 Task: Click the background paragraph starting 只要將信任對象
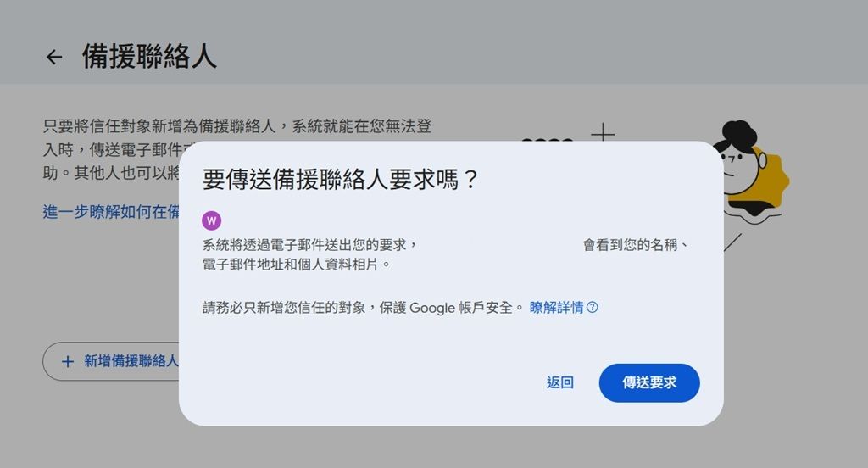(x=237, y=127)
